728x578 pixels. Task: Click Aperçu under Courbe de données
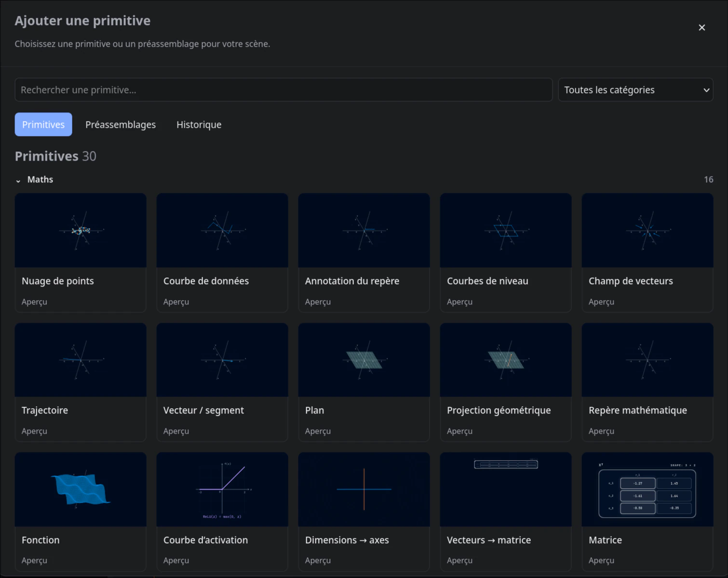tap(176, 302)
